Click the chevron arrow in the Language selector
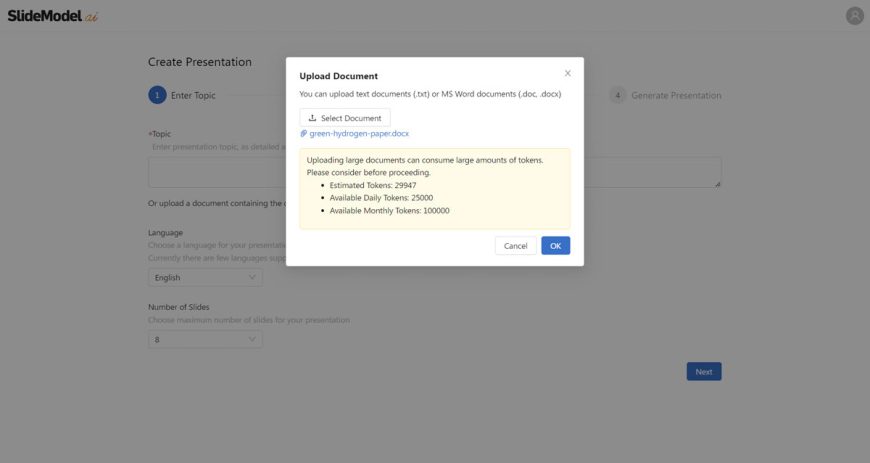This screenshot has width=870, height=463. click(252, 278)
